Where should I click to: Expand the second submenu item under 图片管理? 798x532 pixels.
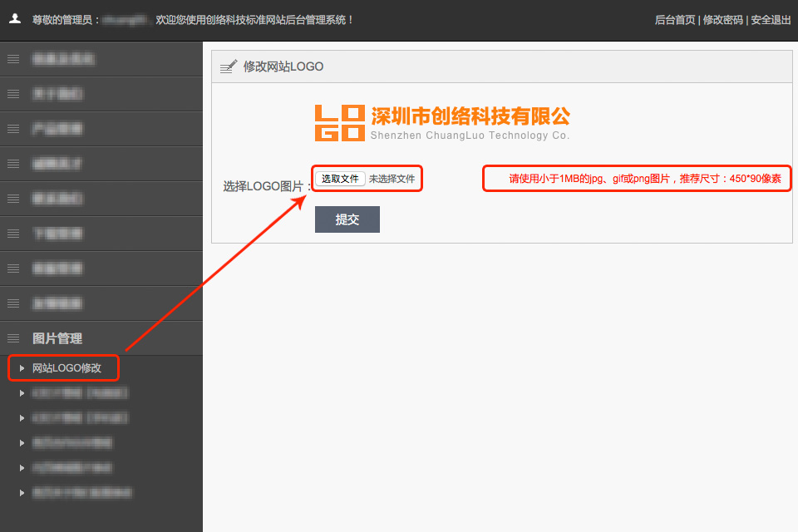tap(22, 392)
